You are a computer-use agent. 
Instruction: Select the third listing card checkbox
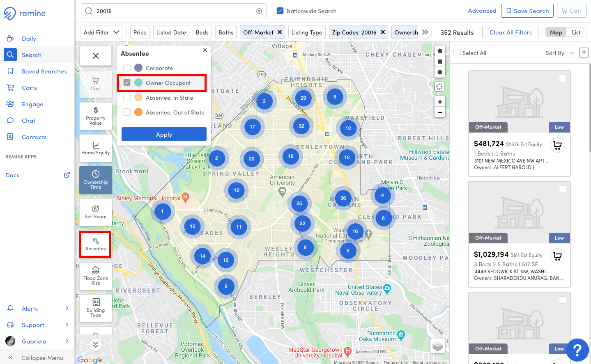pos(563,300)
